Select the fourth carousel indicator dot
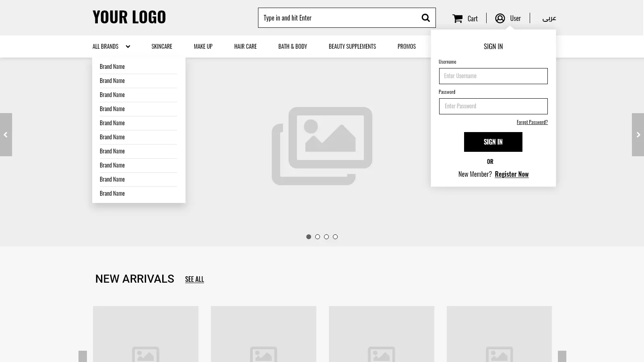This screenshot has height=362, width=644. point(335,237)
